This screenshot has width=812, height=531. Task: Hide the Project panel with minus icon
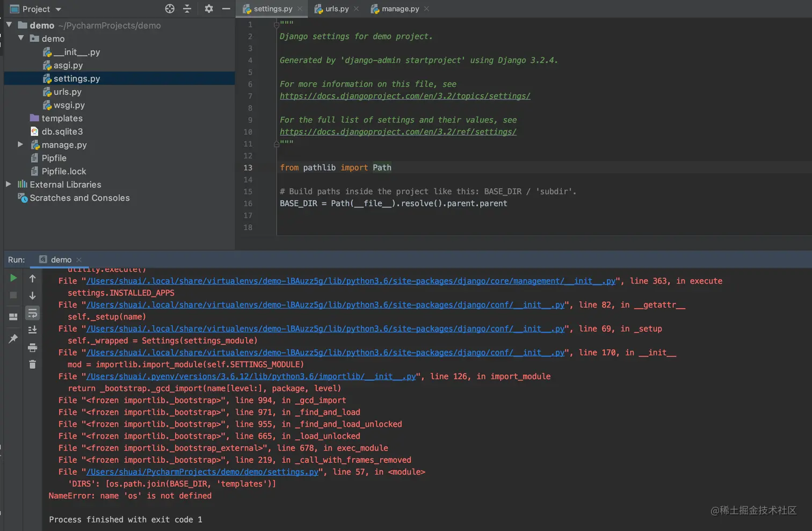point(226,9)
